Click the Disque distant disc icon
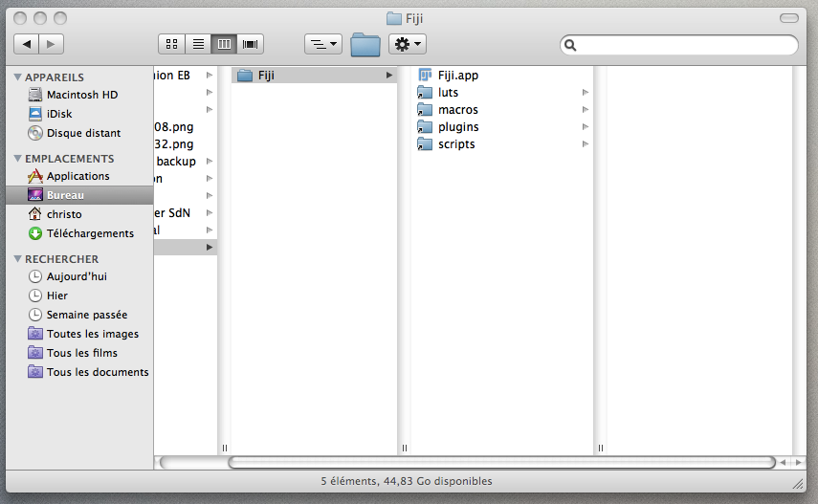The image size is (818, 504). click(35, 133)
